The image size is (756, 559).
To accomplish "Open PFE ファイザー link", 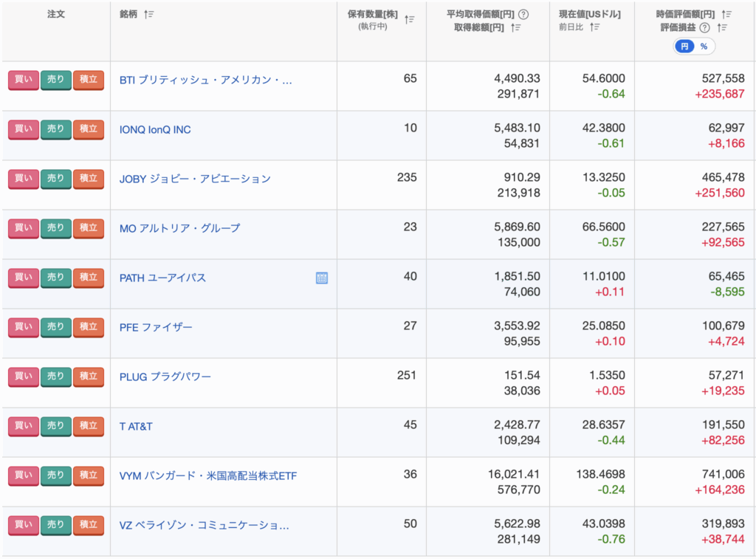I will tap(156, 327).
